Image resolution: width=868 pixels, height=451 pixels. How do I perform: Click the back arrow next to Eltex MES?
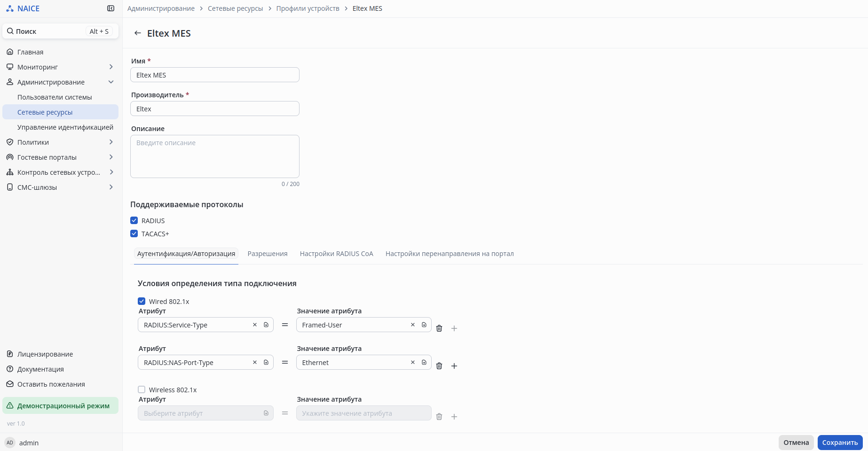coord(137,33)
